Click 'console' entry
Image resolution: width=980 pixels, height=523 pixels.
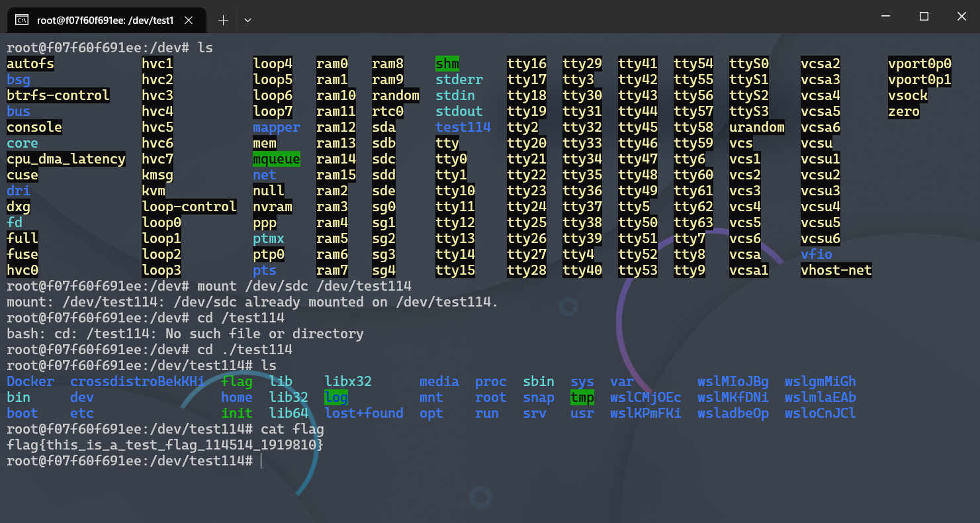pyautogui.click(x=34, y=127)
